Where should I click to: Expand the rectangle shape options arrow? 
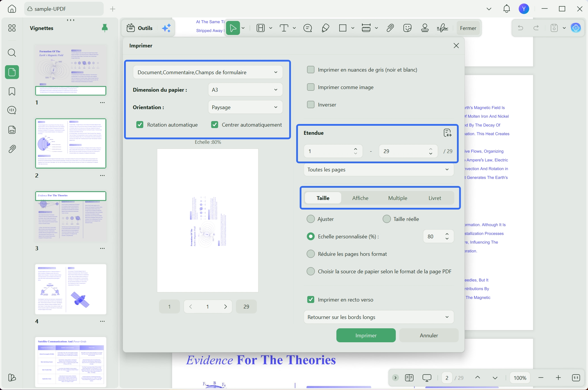pos(353,28)
